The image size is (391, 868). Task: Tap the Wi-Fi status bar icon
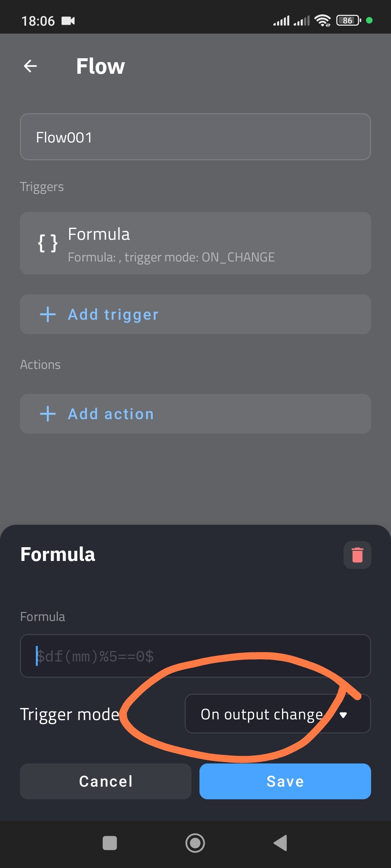[x=322, y=21]
